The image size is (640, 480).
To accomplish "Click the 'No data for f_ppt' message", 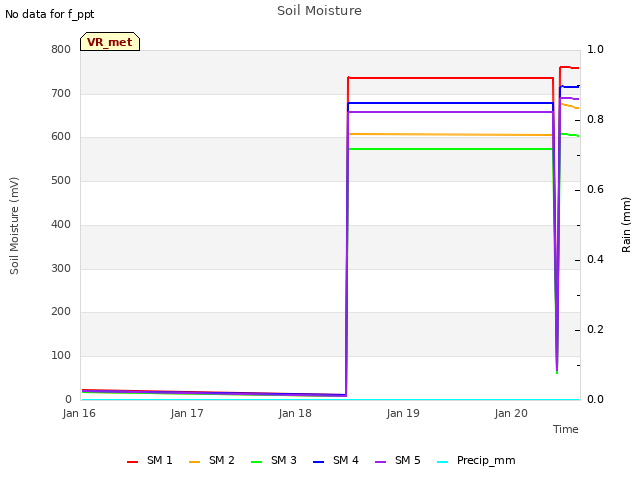I will coord(50,15).
